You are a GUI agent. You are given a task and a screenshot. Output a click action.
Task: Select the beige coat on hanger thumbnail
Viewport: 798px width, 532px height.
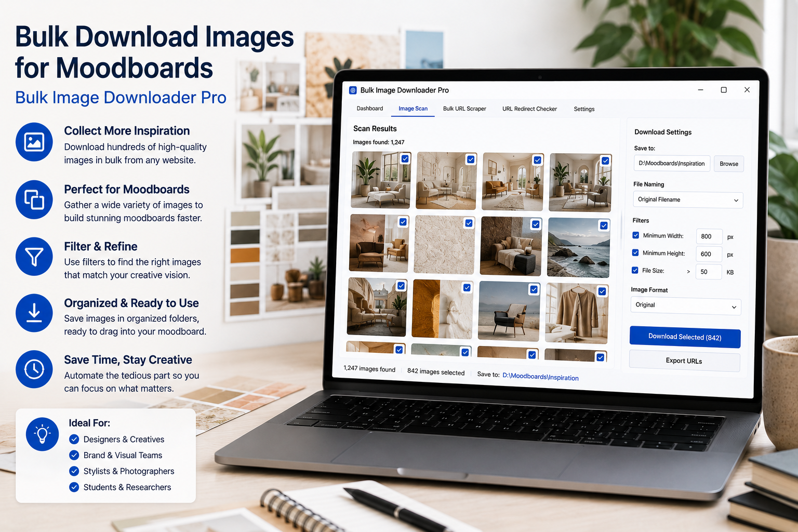577,313
